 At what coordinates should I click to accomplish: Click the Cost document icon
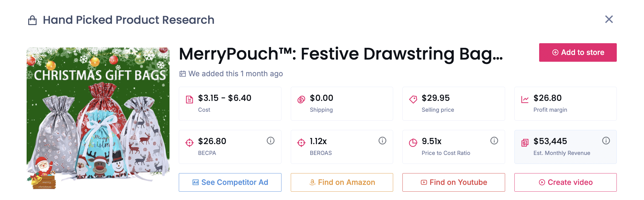(x=189, y=99)
